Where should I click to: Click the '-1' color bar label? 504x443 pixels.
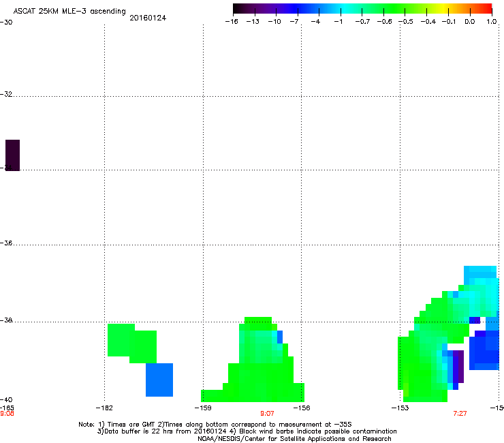pyautogui.click(x=338, y=22)
